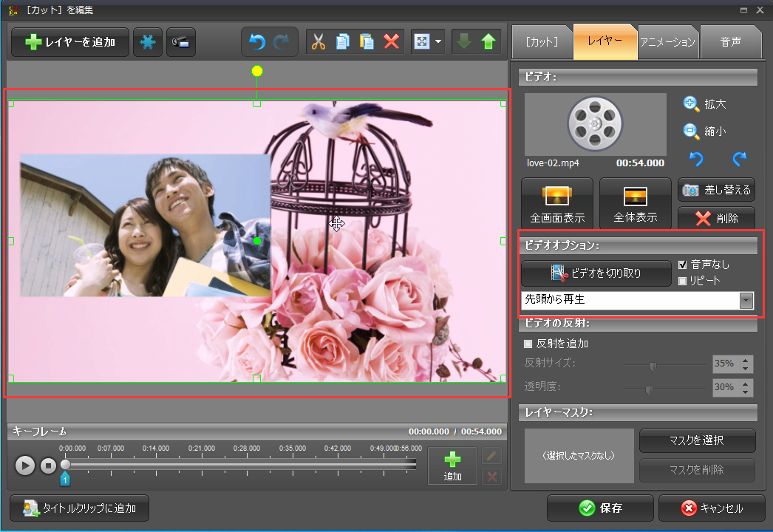Click the 保存 save button
This screenshot has width=773, height=532.
click(x=599, y=508)
